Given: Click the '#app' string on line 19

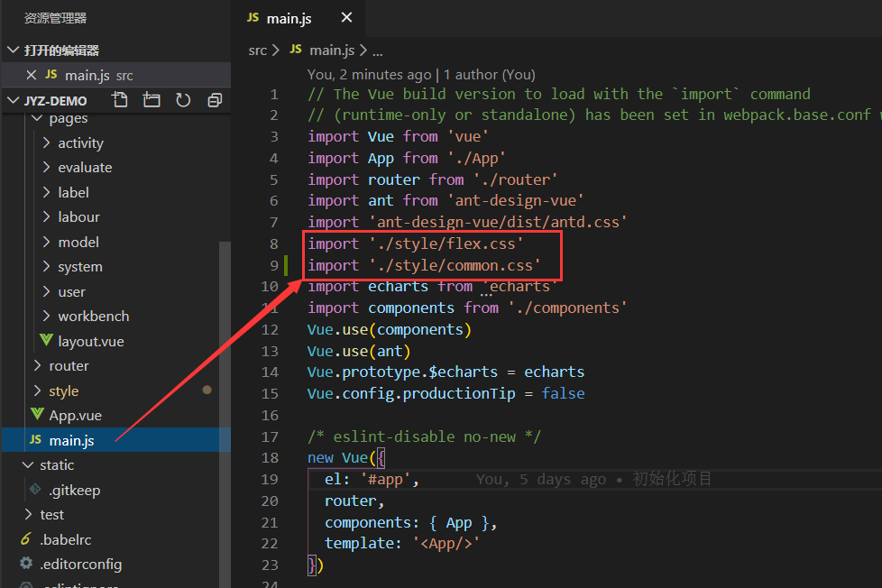Looking at the screenshot, I should [x=385, y=480].
